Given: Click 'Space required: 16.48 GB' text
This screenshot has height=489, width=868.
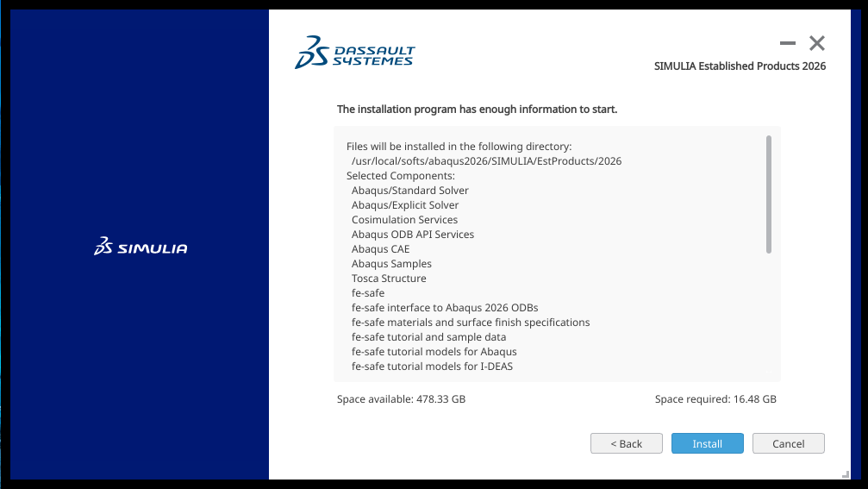Looking at the screenshot, I should (715, 399).
